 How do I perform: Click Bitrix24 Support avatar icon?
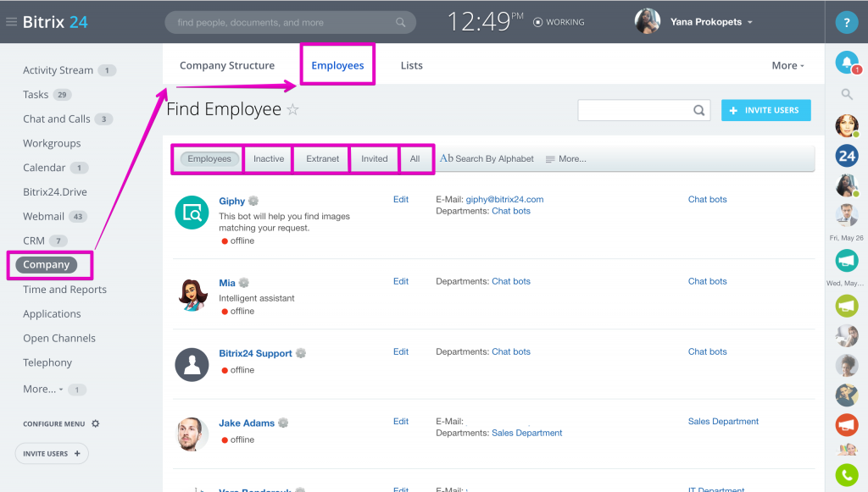[192, 365]
